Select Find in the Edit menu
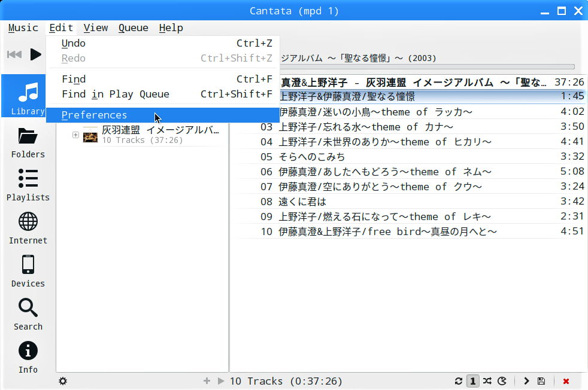Viewport: 588px width, 390px height. tap(163, 79)
